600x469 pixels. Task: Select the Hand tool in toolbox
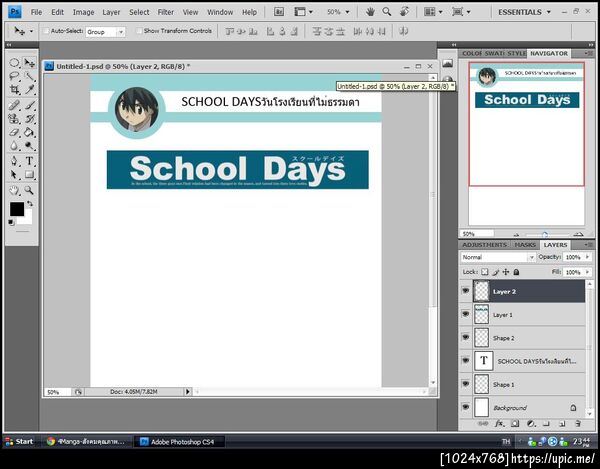(14, 190)
